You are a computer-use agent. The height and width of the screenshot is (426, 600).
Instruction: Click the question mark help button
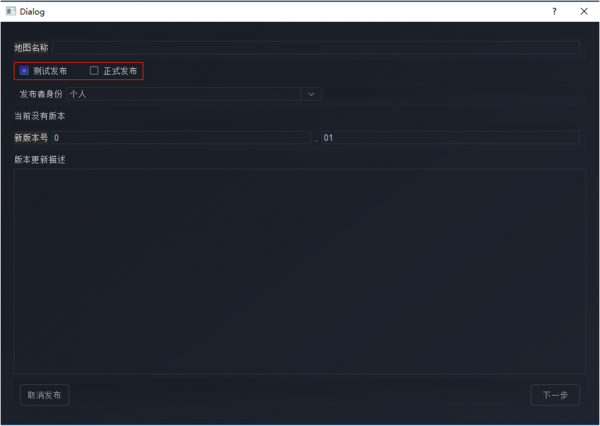click(x=554, y=11)
